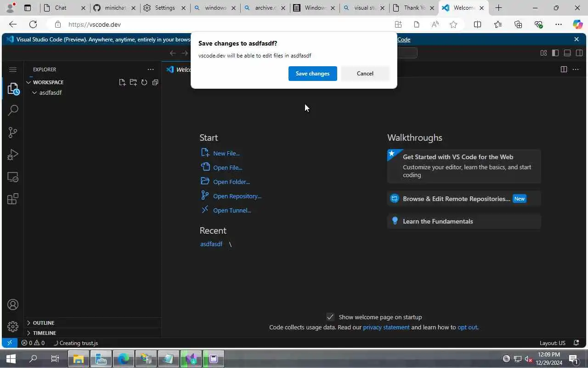This screenshot has width=588, height=368.
Task: Open Explorer views and more actions
Action: [151, 69]
